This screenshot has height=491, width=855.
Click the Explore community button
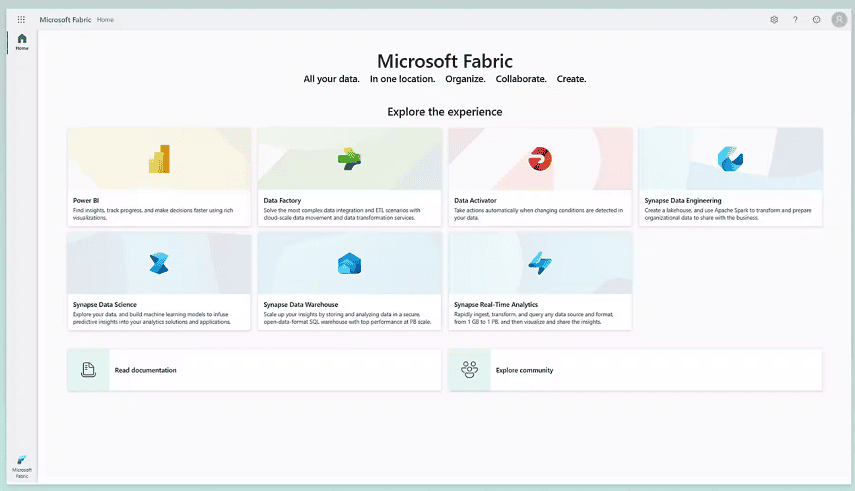[x=635, y=370]
